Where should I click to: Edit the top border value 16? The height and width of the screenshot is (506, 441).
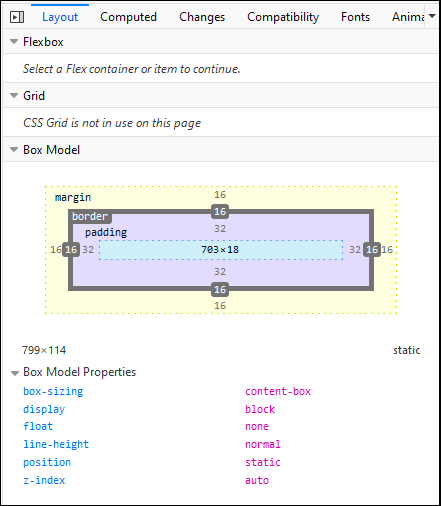click(x=220, y=211)
